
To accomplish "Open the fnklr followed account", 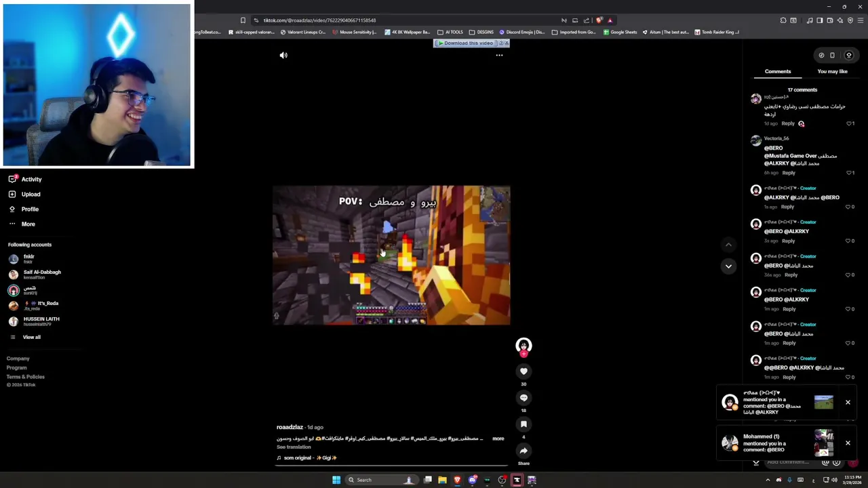I will 22,259.
